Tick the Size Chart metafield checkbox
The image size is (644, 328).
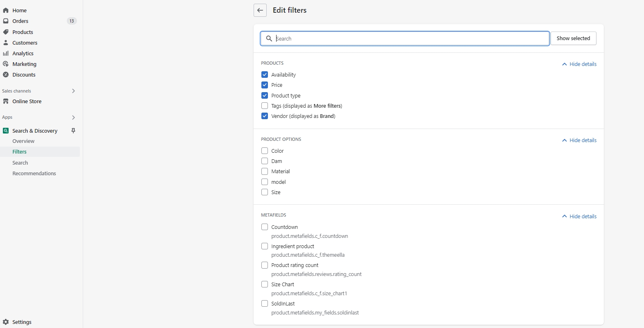265,284
